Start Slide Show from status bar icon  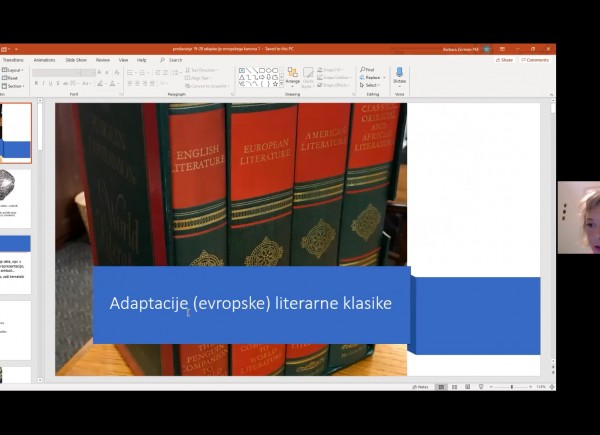[481, 387]
